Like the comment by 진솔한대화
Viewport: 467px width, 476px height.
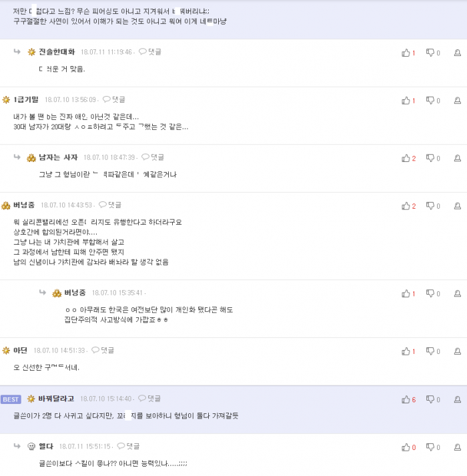[x=406, y=53]
